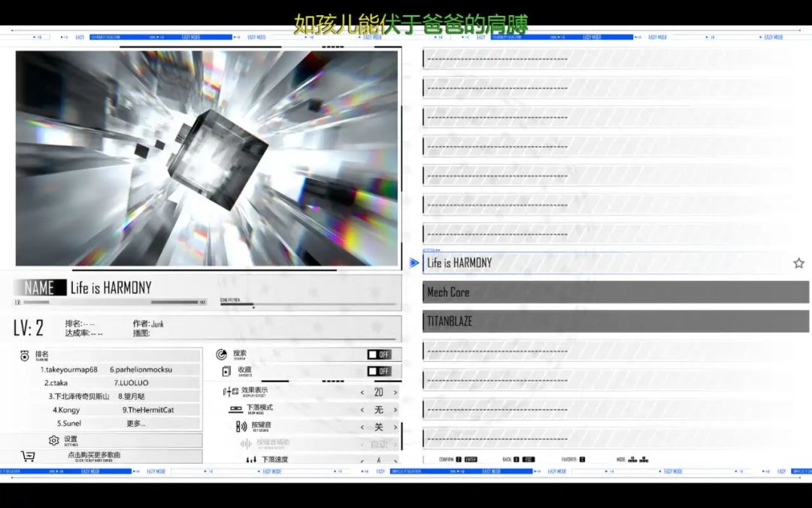Image resolution: width=812 pixels, height=508 pixels.
Task: Click the 排名 ranking header label
Action: point(42,354)
